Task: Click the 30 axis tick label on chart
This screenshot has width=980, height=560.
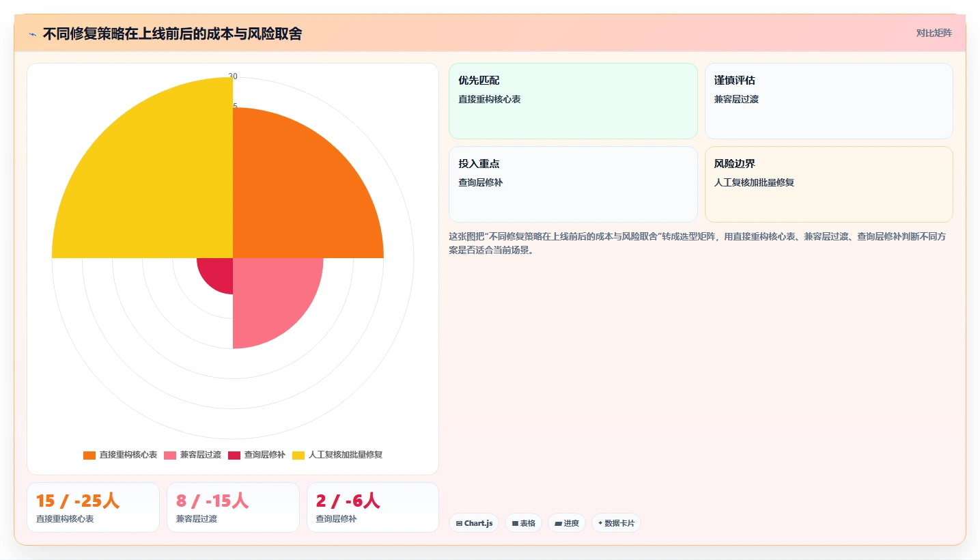Action: tap(233, 76)
